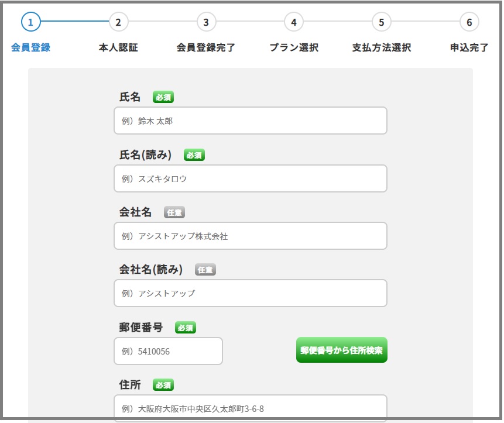Click the 必須 badge beside 住所
504x423 pixels.
[163, 385]
